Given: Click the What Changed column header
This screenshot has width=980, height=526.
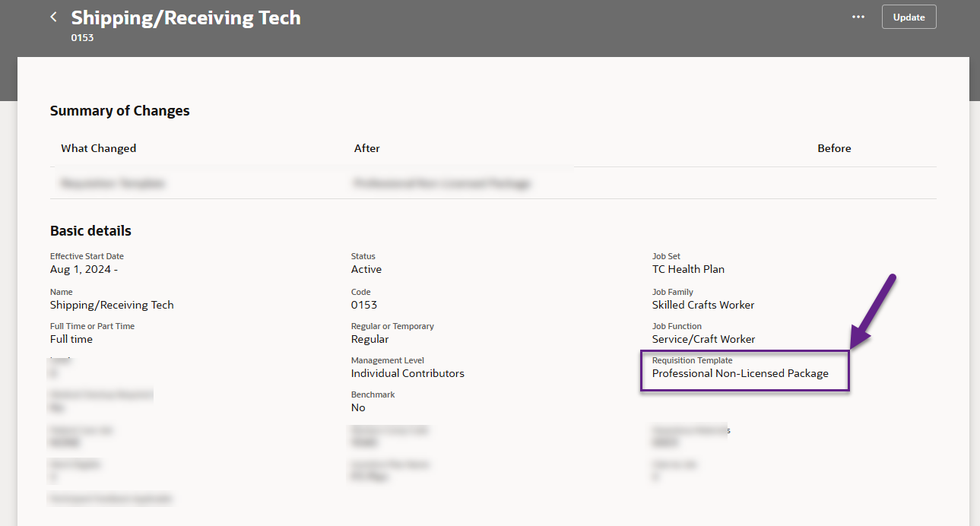Looking at the screenshot, I should (x=99, y=148).
